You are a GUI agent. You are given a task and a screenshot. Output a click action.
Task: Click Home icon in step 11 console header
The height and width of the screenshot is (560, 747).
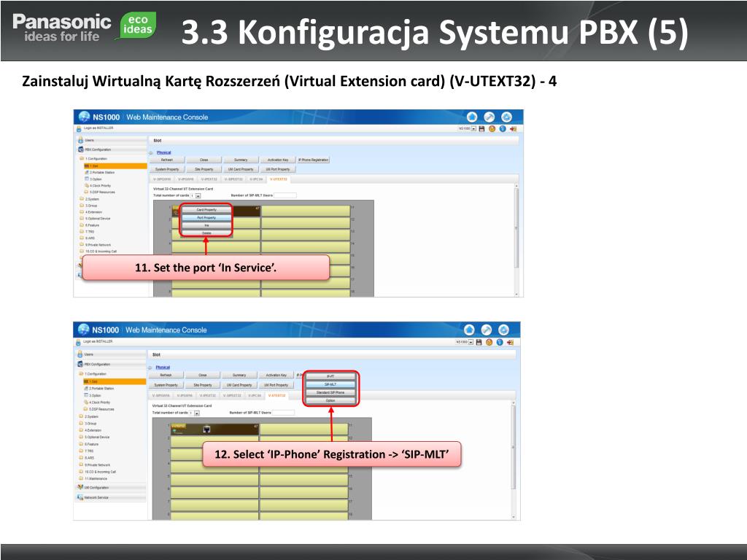coord(472,117)
